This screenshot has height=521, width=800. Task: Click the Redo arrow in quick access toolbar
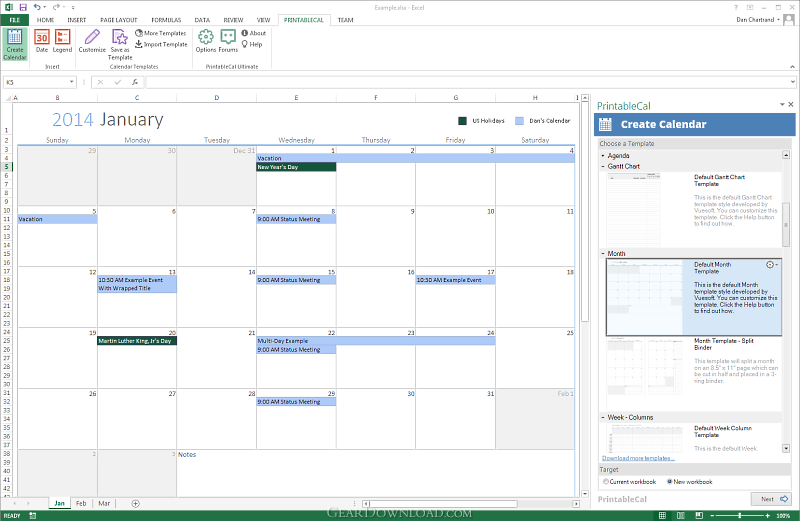pos(56,7)
